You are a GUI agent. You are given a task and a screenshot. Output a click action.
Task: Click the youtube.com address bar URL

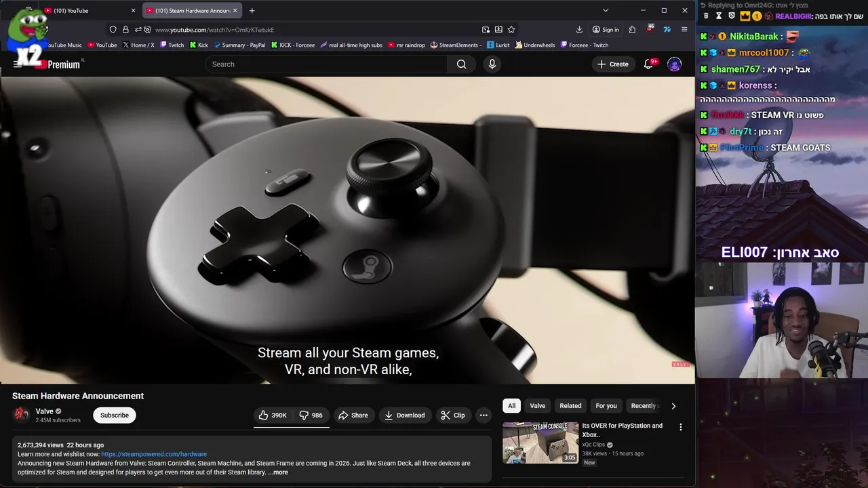pyautogui.click(x=214, y=30)
